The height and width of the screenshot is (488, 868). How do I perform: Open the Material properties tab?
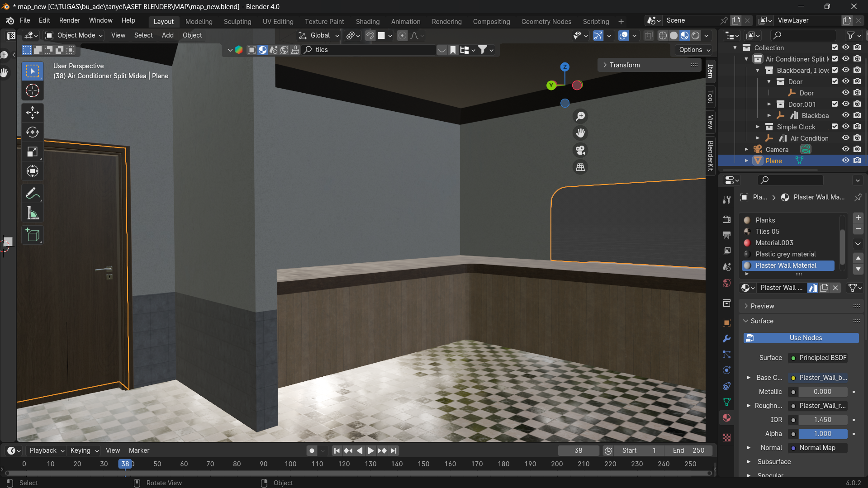pyautogui.click(x=726, y=417)
